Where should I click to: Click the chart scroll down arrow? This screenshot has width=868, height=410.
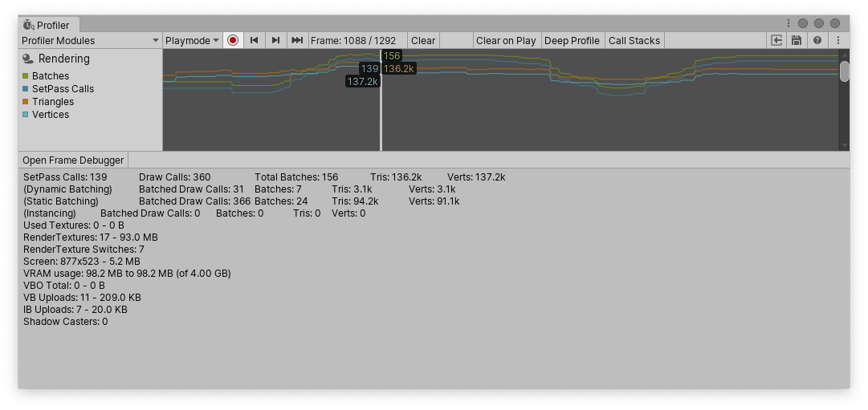[x=844, y=145]
